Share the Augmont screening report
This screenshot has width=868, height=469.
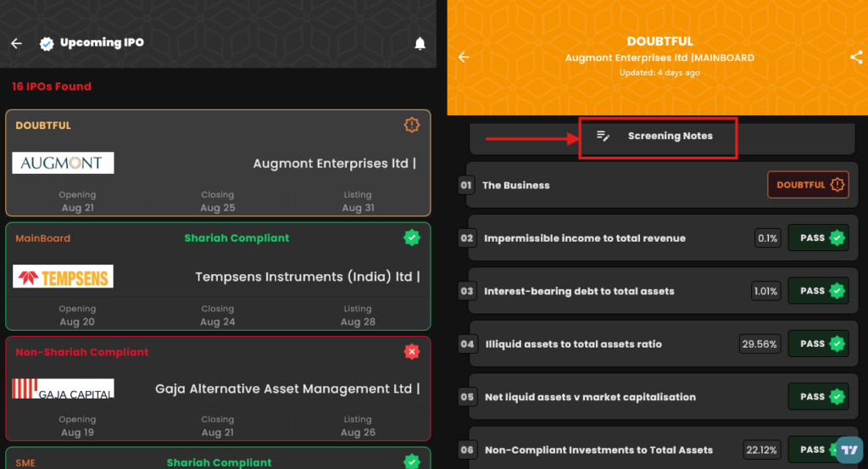click(x=856, y=57)
